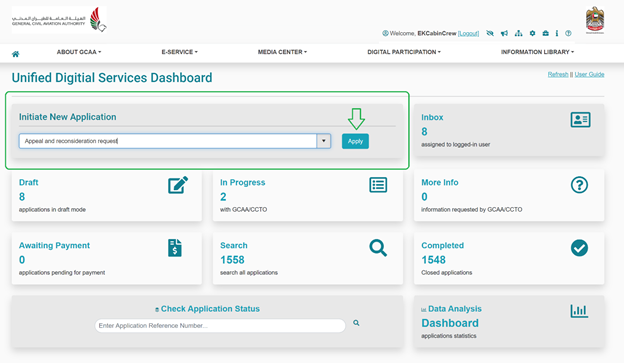This screenshot has height=363, width=624.
Task: Click the Data Analysis bar chart icon
Action: click(579, 311)
